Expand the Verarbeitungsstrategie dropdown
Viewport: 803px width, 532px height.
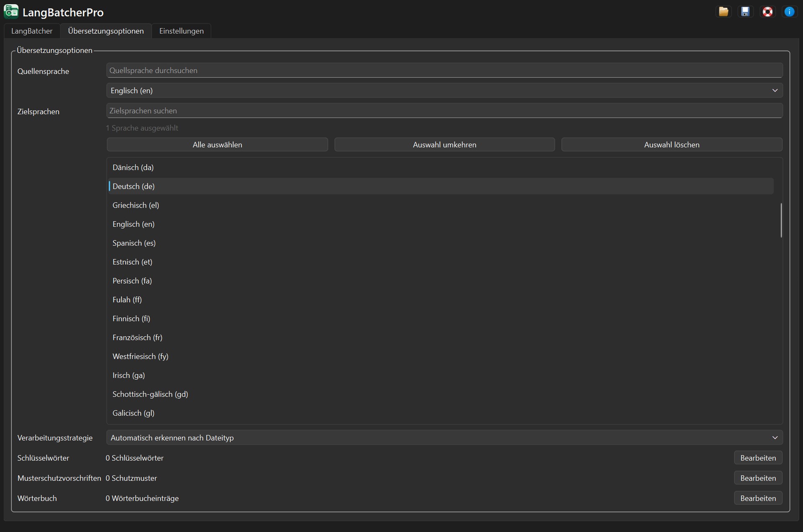[444, 438]
